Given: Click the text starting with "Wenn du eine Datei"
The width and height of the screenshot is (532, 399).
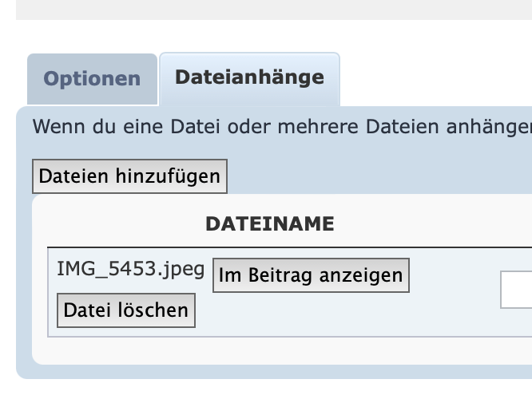Looking at the screenshot, I should (281, 127).
